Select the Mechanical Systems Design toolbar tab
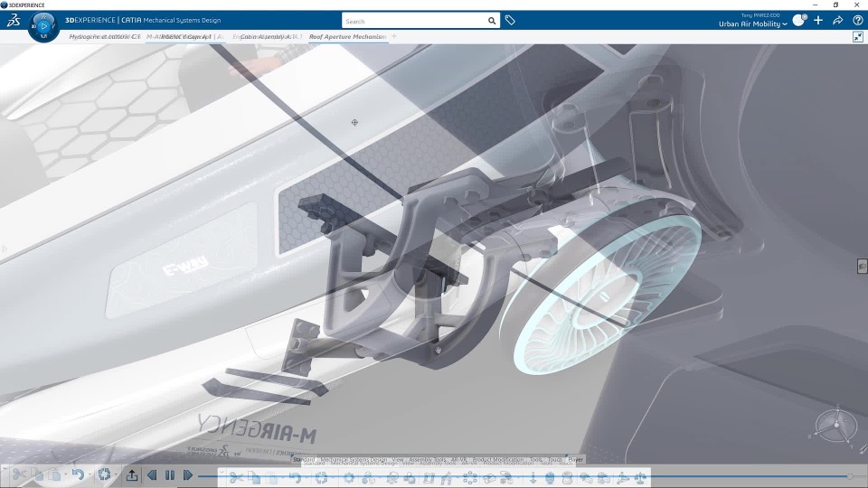The image size is (868, 488). pyautogui.click(x=354, y=459)
